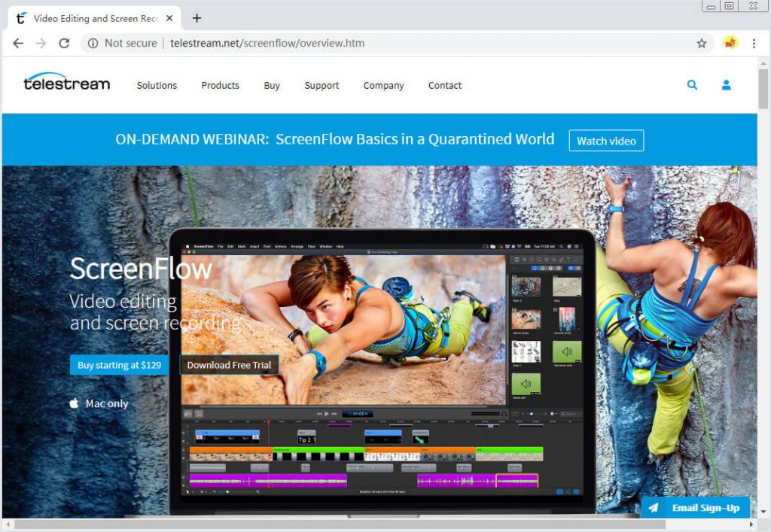Bookmark this page with the star

(702, 43)
